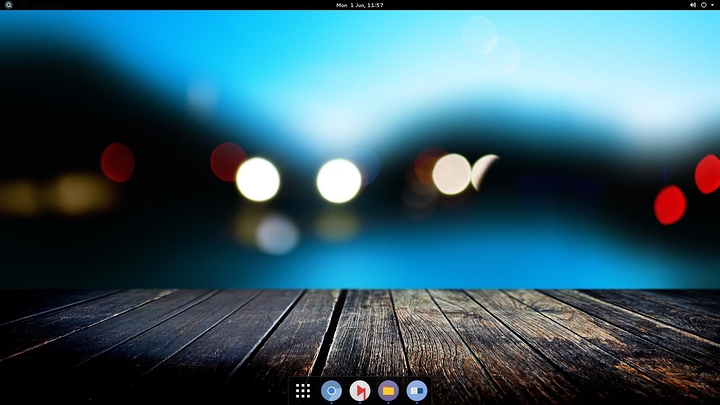Click running indicator under red media player
This screenshot has width=720, height=405.
(360, 402)
